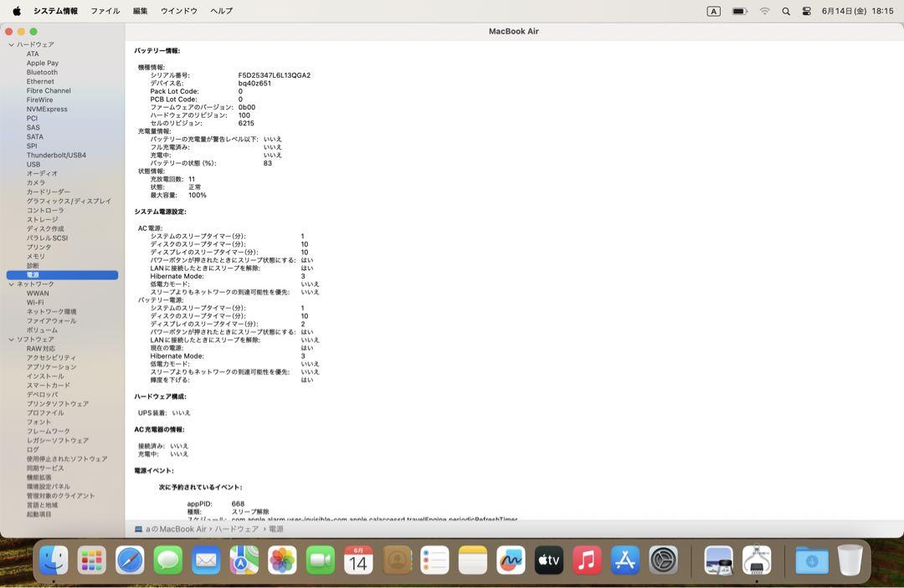Click 電源 in the bottom path bar
The width and height of the screenshot is (904, 588).
(276, 529)
